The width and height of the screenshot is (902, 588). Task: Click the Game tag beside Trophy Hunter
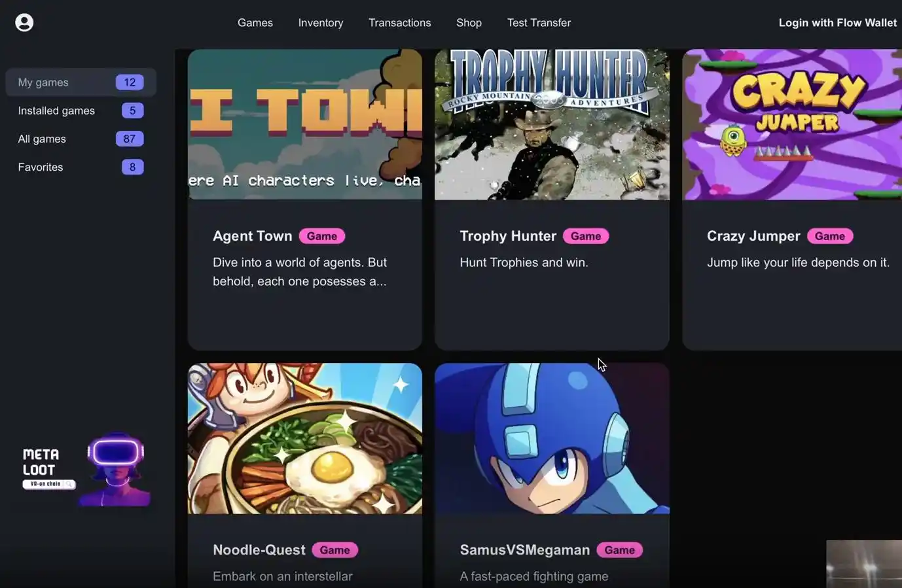[585, 236]
